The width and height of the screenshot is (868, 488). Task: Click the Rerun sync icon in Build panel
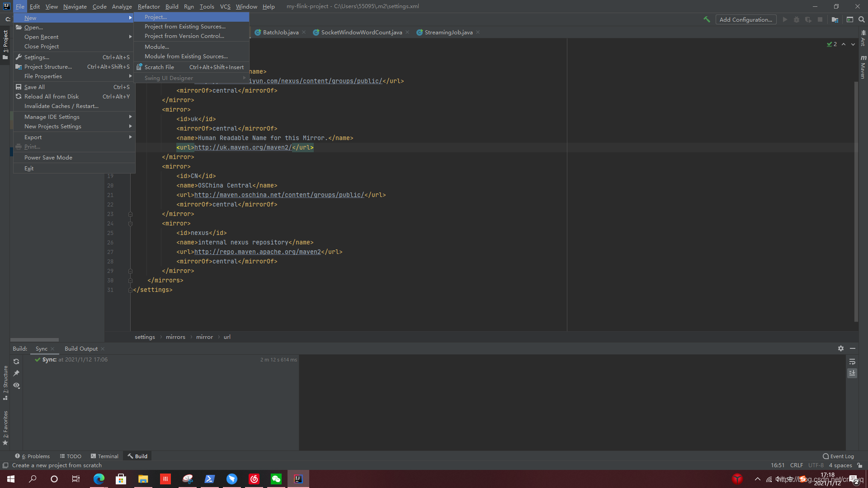pos(16,361)
